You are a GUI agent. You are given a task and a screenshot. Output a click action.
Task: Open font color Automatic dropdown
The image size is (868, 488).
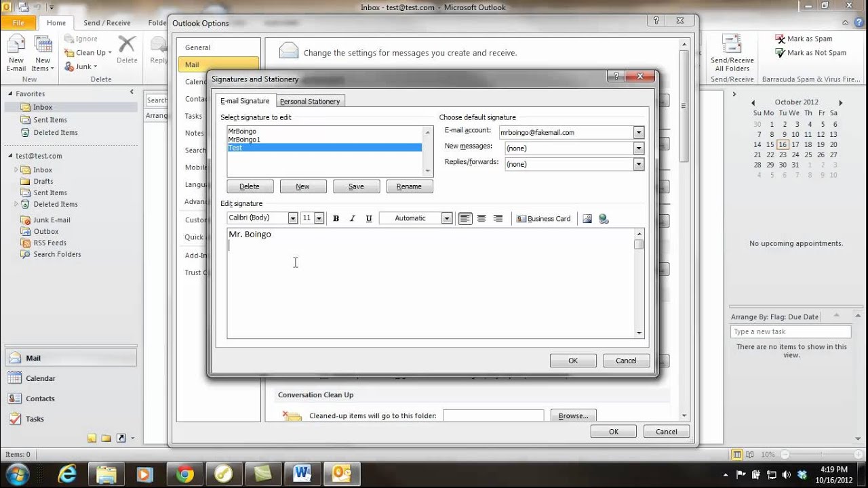point(446,218)
